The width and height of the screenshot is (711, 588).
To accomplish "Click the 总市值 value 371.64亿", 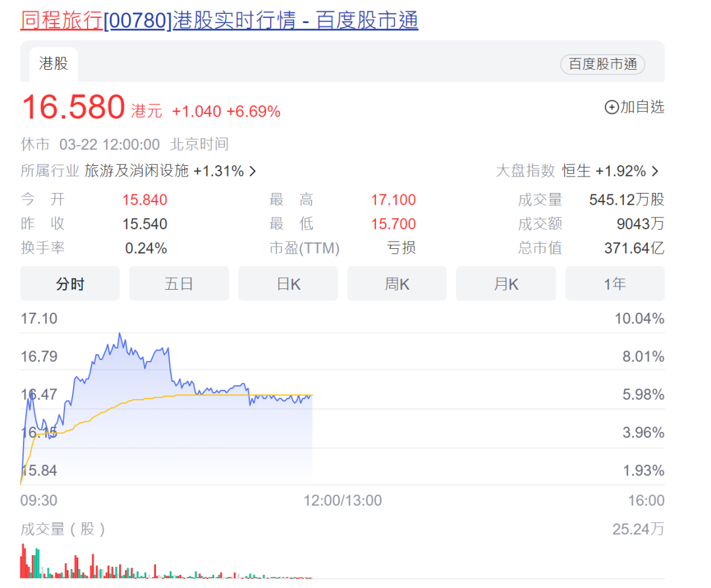I will tap(635, 248).
